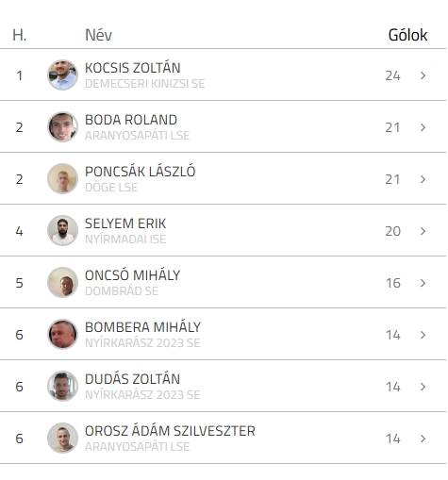Click the chevron beside Dudás Zoltán's goals

click(423, 387)
